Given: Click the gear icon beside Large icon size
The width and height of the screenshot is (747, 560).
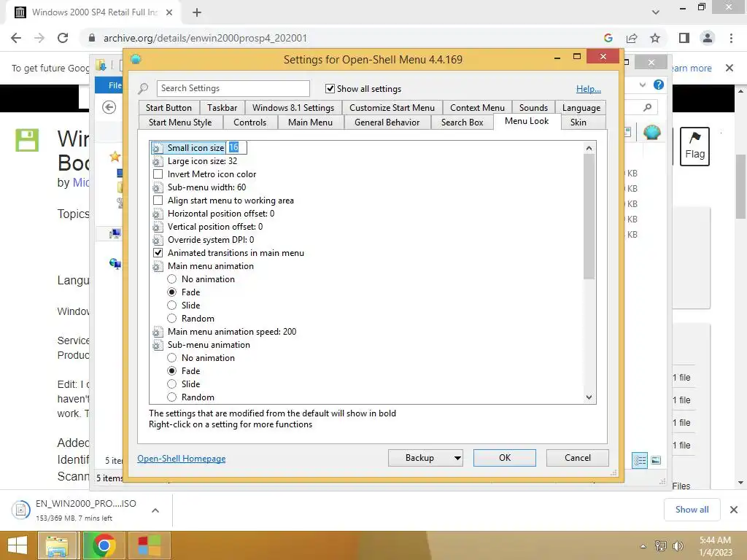Looking at the screenshot, I should coord(158,161).
